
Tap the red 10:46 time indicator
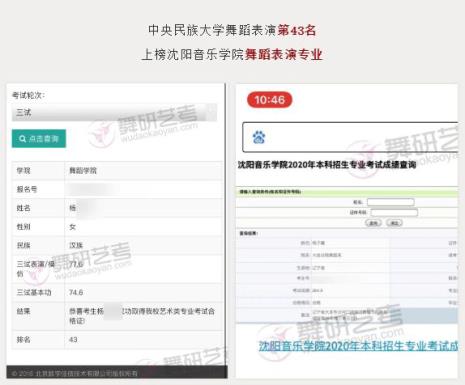point(269,100)
